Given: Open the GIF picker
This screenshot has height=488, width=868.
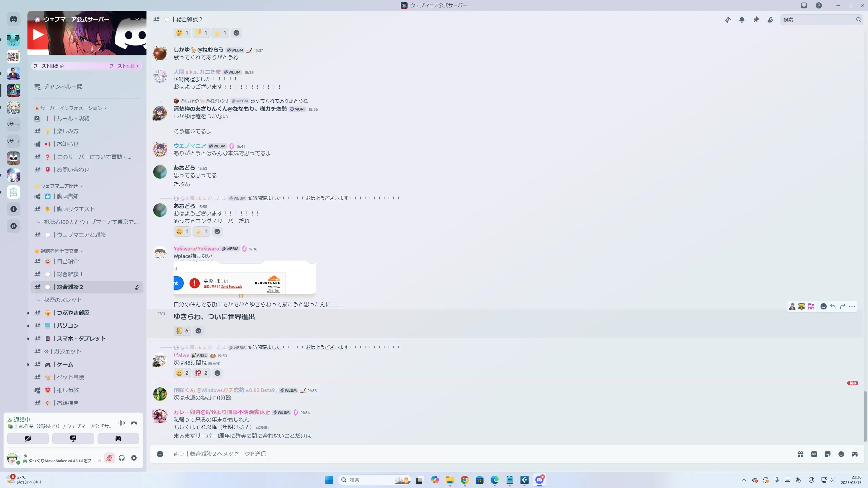Looking at the screenshot, I should pyautogui.click(x=814, y=454).
